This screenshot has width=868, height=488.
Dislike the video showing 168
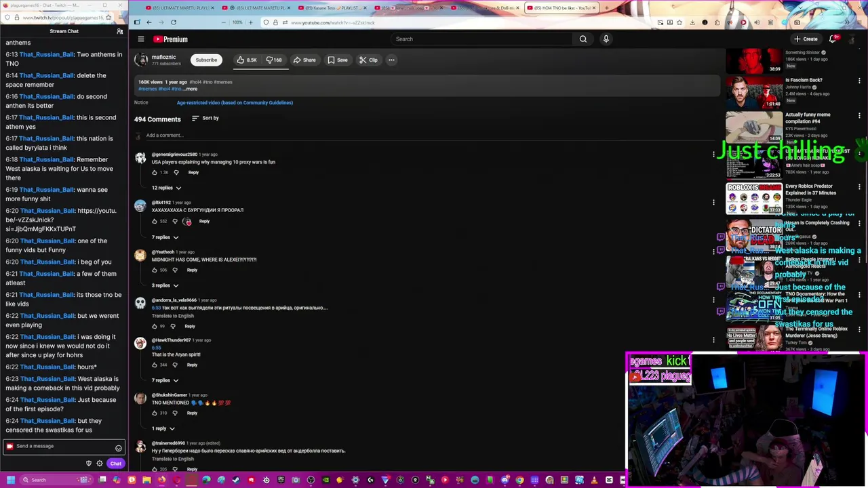point(274,60)
